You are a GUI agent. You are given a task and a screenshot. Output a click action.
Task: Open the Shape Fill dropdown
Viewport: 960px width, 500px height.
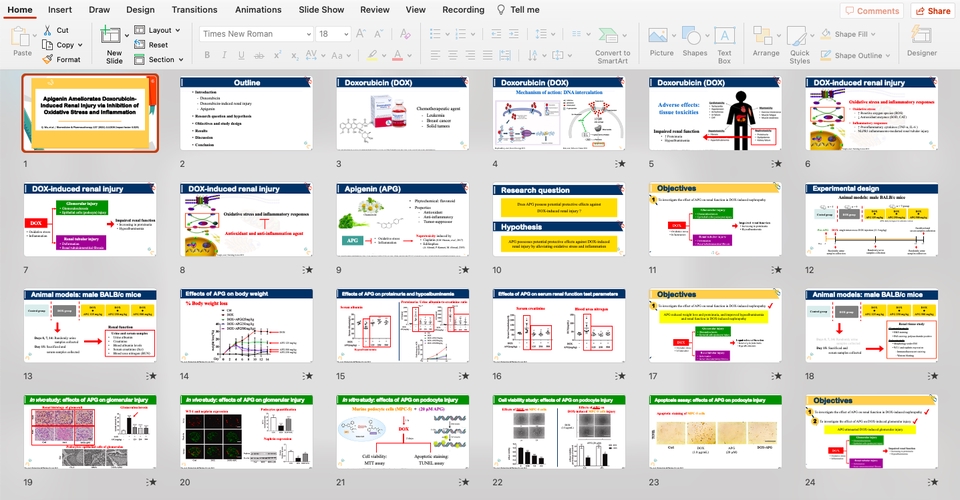coord(872,34)
